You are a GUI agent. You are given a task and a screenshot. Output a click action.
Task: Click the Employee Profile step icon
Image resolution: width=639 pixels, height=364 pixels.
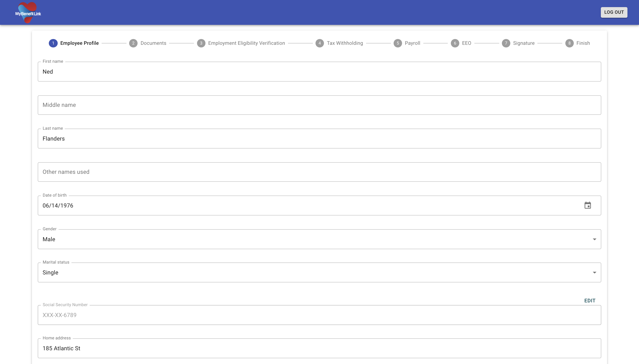click(x=53, y=43)
